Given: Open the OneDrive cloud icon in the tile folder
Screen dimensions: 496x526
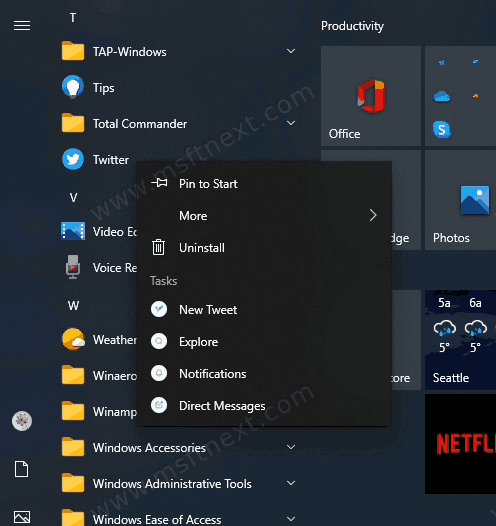Looking at the screenshot, I should tap(442, 97).
